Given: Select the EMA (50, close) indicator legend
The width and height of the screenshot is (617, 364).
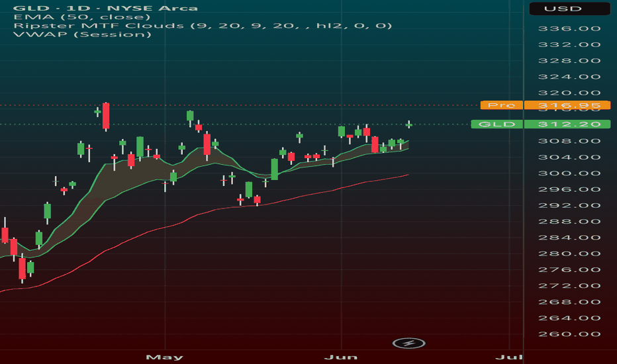Looking at the screenshot, I should pyautogui.click(x=82, y=17).
